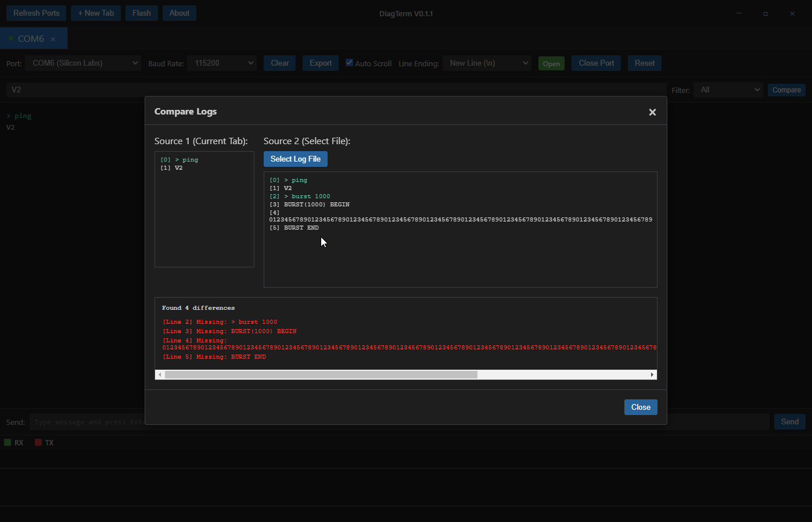The width and height of the screenshot is (812, 522).
Task: Click the blue Close button in dialog
Action: click(640, 407)
